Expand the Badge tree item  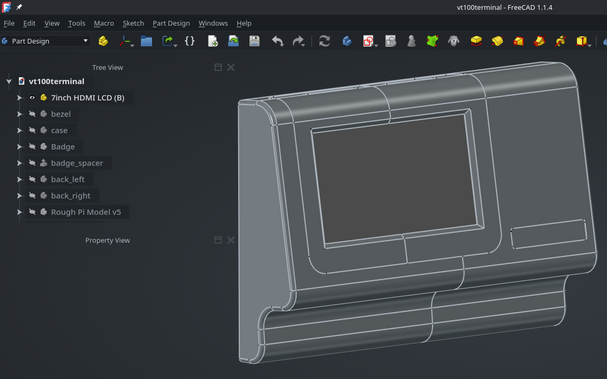(x=19, y=146)
